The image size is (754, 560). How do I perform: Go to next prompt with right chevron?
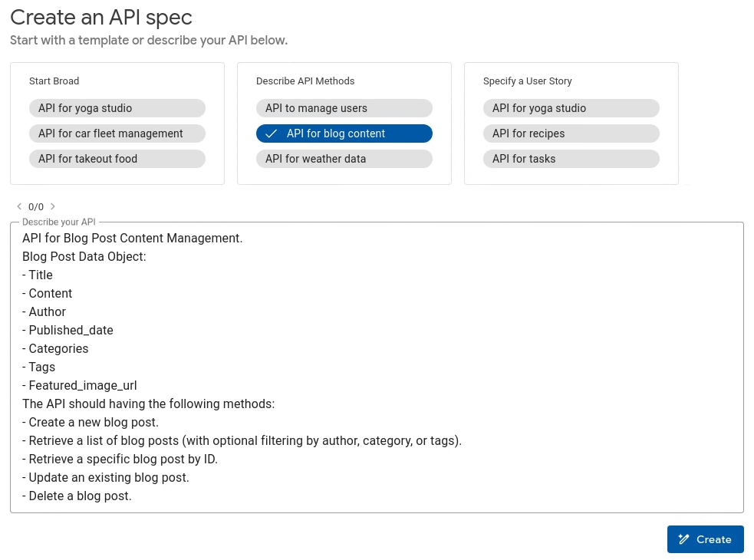pos(53,206)
